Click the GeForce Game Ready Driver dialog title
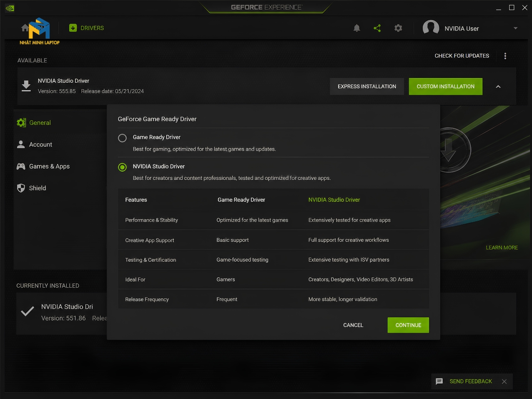Image resolution: width=532 pixels, height=399 pixels. 157,119
